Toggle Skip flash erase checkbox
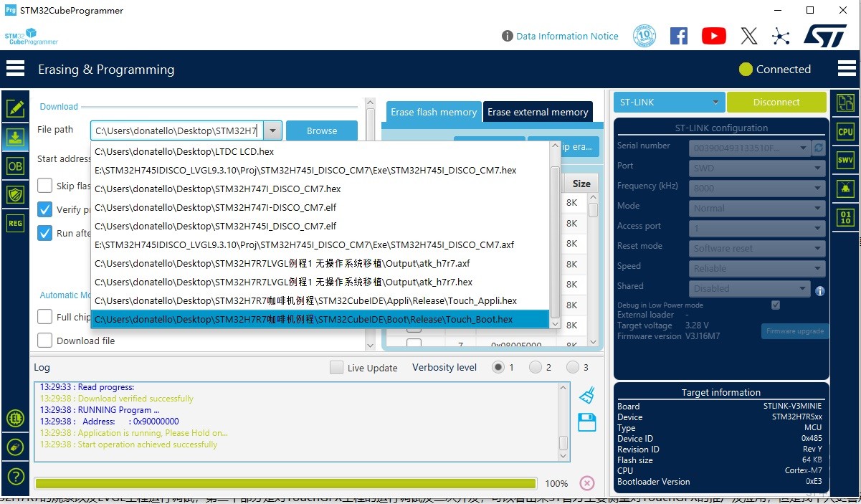The width and height of the screenshot is (861, 504). click(44, 185)
